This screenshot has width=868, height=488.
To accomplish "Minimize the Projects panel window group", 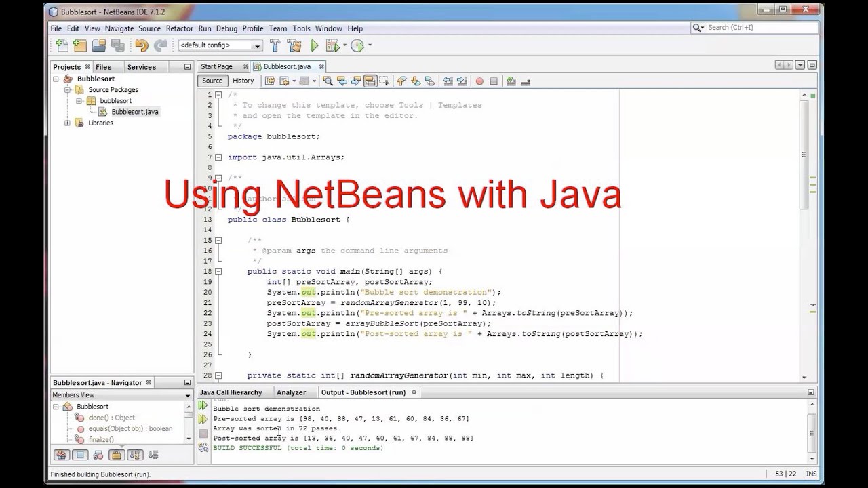I will [x=187, y=67].
